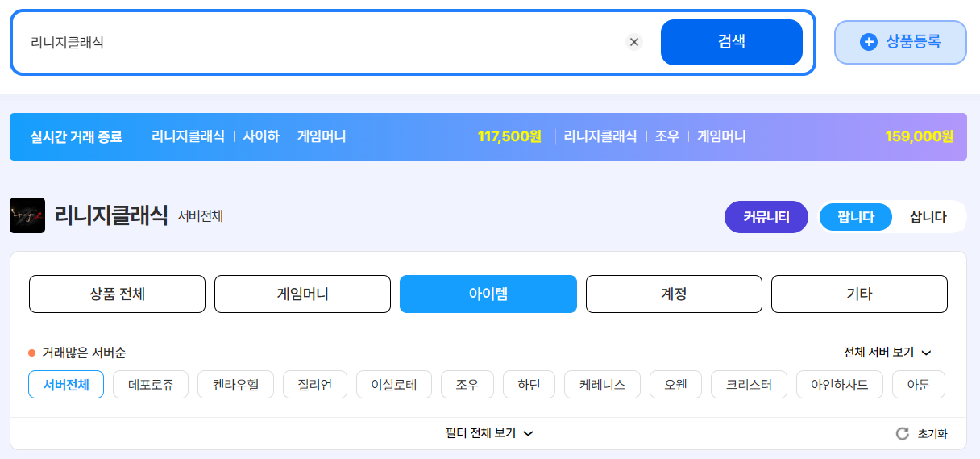This screenshot has width=980, height=459.
Task: Choose the 케레니스 server filter
Action: click(602, 385)
